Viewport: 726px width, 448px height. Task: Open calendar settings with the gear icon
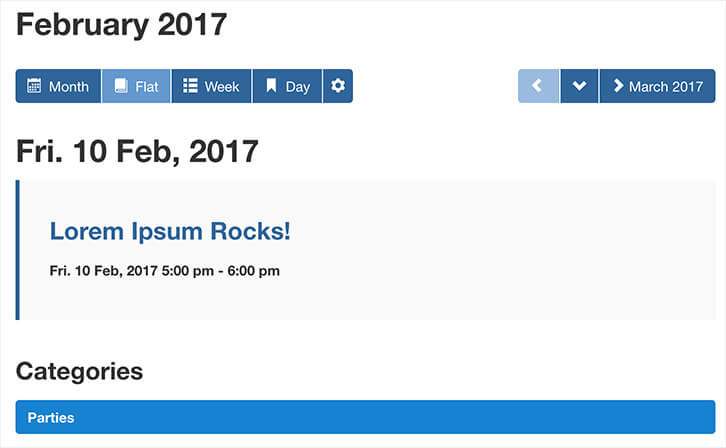coord(338,86)
